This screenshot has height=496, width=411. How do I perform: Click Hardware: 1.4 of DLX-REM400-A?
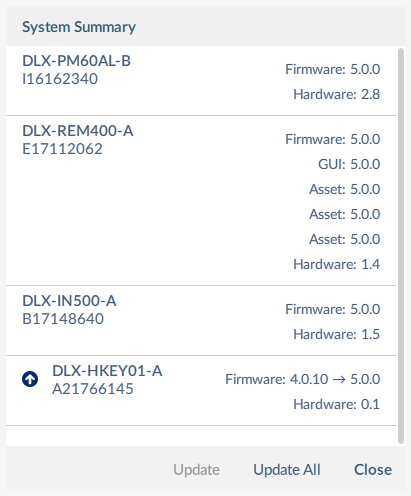pos(337,264)
